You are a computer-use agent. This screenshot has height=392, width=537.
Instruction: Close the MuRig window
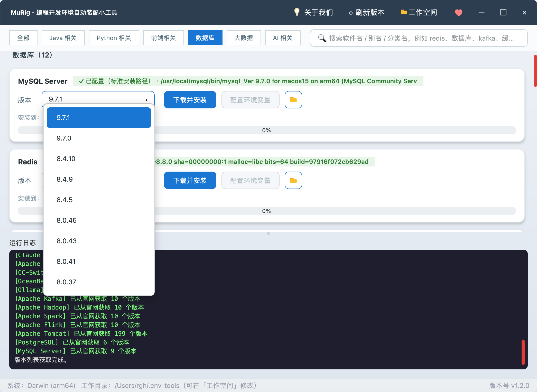click(x=524, y=12)
